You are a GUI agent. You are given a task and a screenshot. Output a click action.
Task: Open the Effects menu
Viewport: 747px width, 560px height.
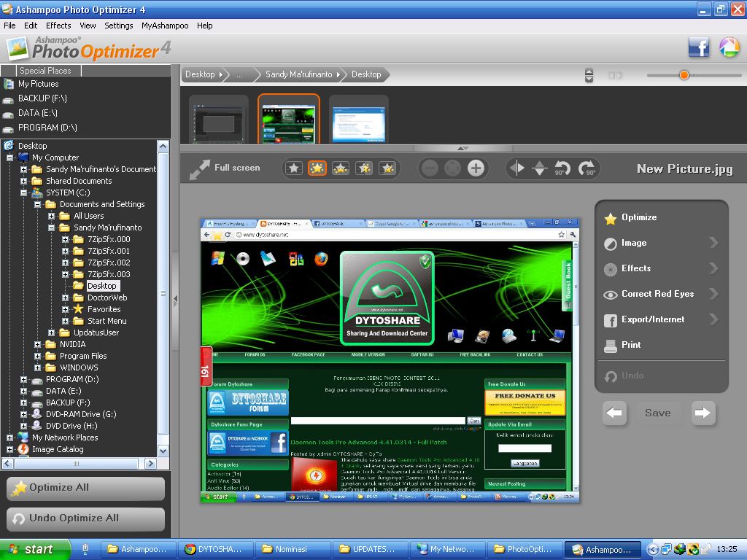(x=58, y=26)
